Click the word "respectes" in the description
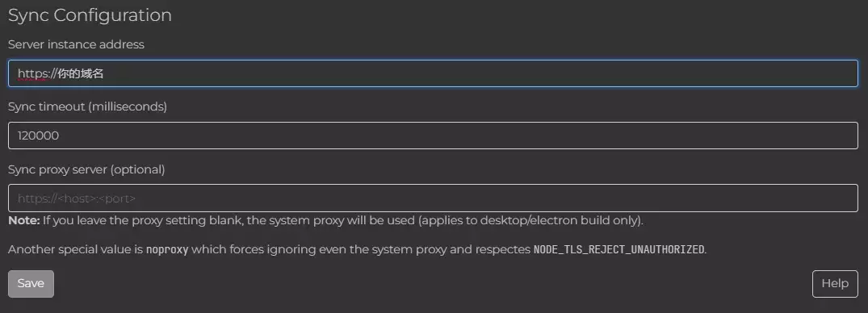This screenshot has width=868, height=313. point(503,250)
